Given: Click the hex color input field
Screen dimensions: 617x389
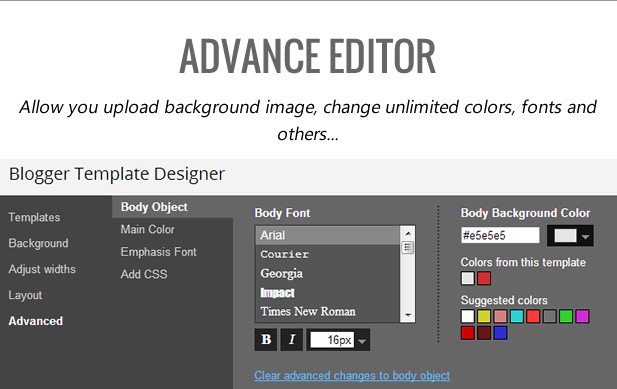Looking at the screenshot, I should tap(500, 236).
